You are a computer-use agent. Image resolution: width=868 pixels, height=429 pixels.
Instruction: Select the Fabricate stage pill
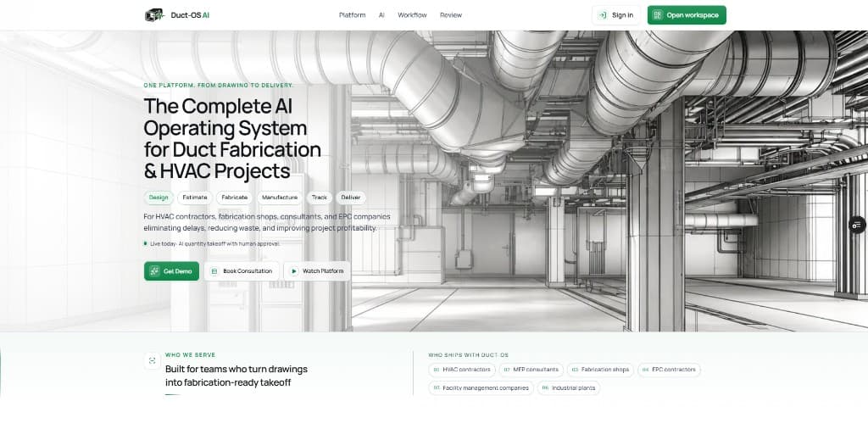pos(234,198)
